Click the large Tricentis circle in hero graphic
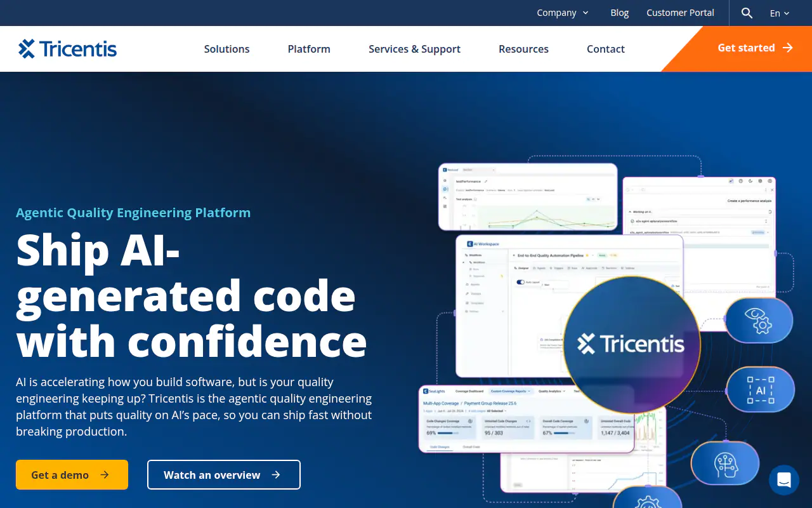Image resolution: width=812 pixels, height=508 pixels. pyautogui.click(x=631, y=344)
